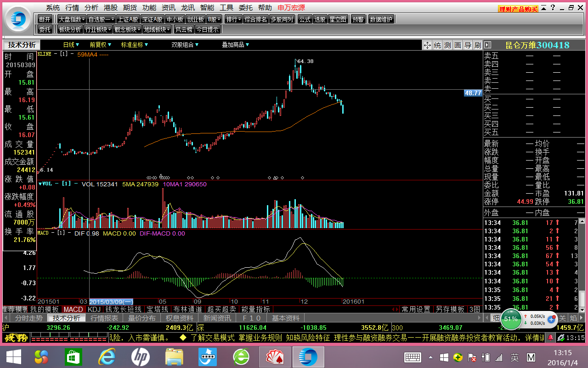Screen dimensions: 588x368
Task: Open Windows Store taskbar icon
Action: pyautogui.click(x=74, y=357)
